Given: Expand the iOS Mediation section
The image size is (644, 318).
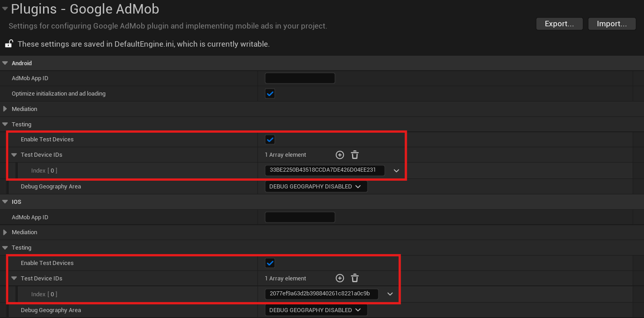Looking at the screenshot, I should (x=5, y=232).
